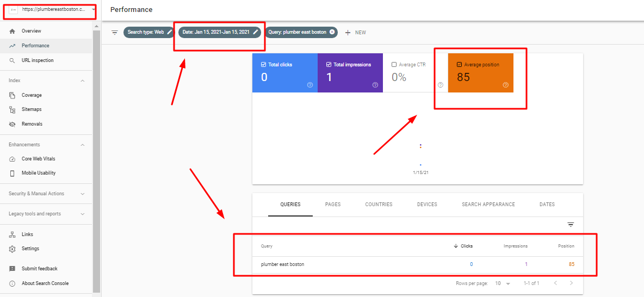Viewport: 644px width, 297px height.
Task: Open help icon on Total impressions card
Action: pyautogui.click(x=375, y=85)
